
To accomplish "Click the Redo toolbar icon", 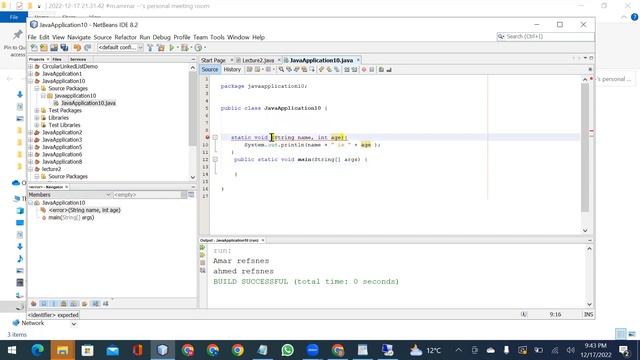I will [87, 48].
